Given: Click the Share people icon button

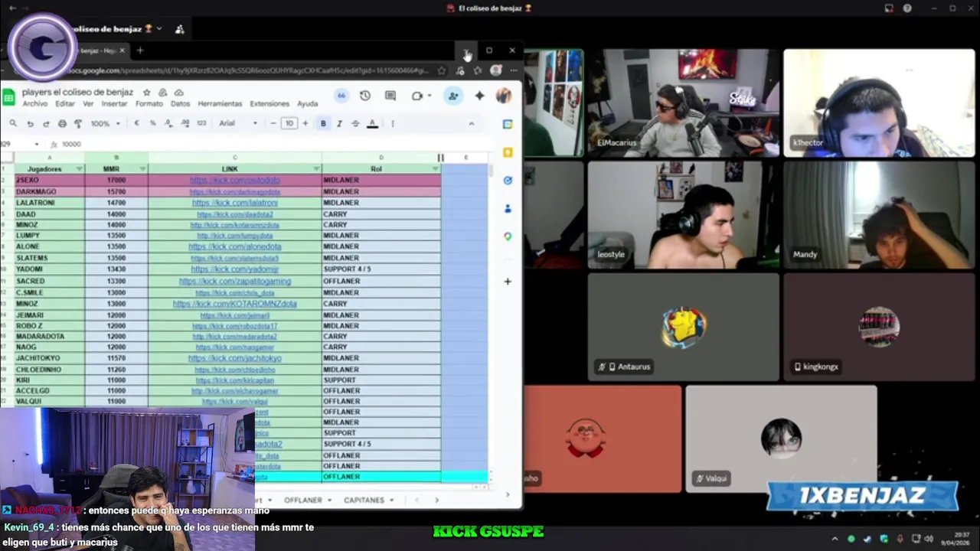Looking at the screenshot, I should tap(453, 96).
